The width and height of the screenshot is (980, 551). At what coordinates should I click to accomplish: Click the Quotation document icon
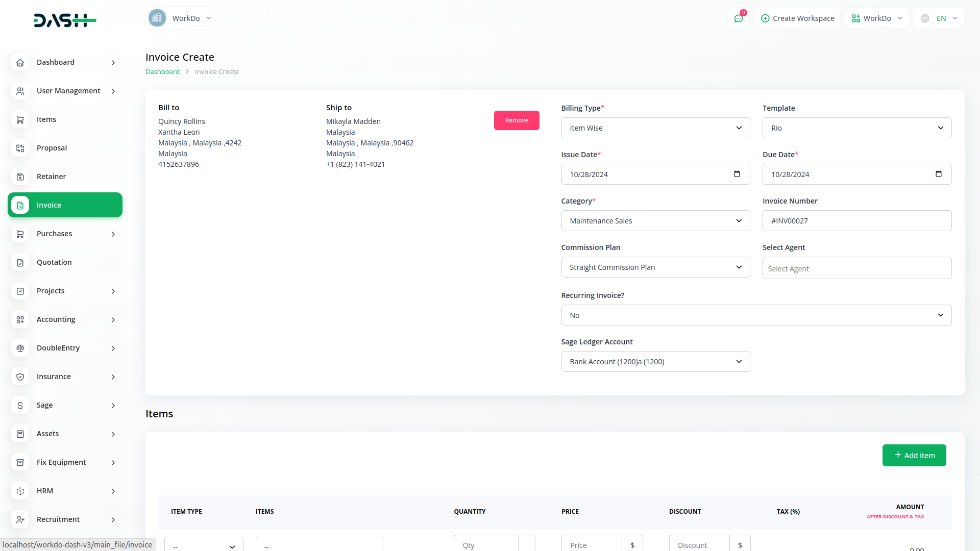click(20, 262)
